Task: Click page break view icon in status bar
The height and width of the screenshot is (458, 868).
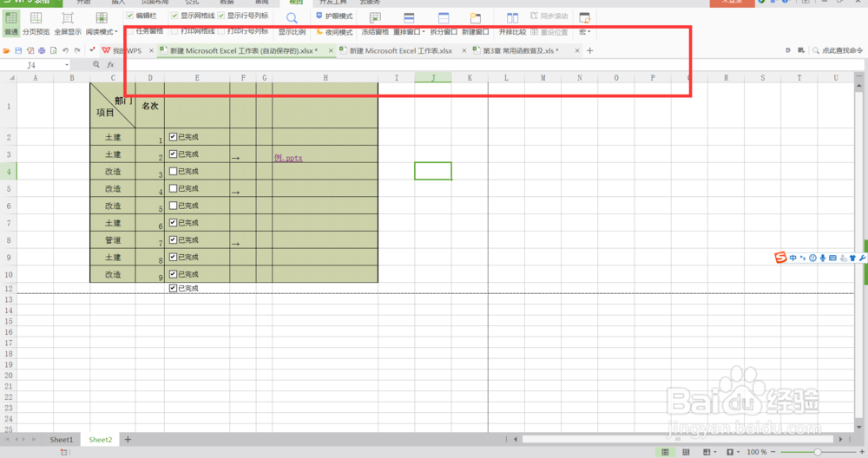Action: [686, 453]
